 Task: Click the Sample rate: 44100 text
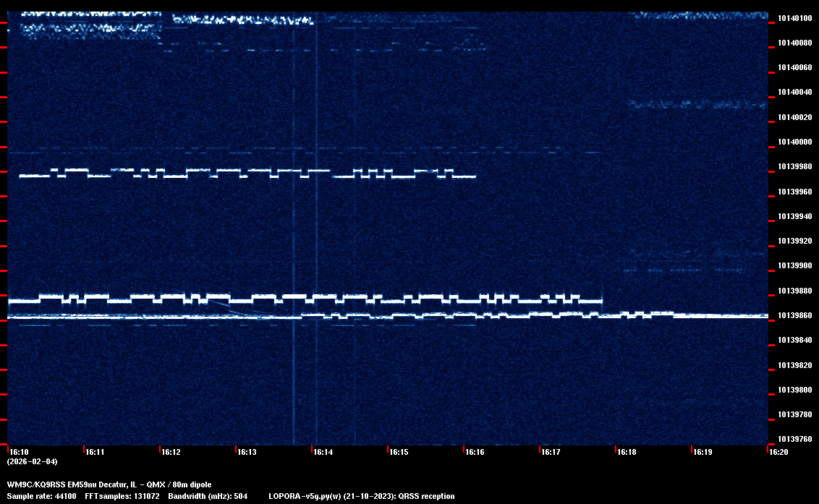coord(41,496)
